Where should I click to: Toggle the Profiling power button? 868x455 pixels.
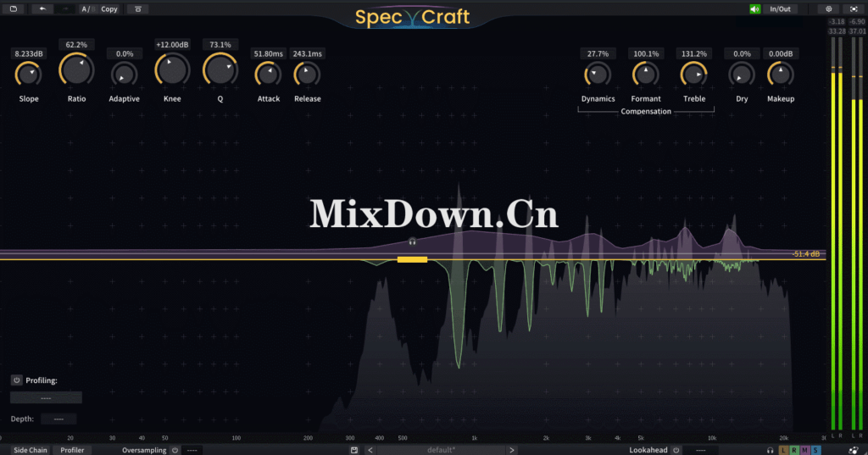point(17,380)
